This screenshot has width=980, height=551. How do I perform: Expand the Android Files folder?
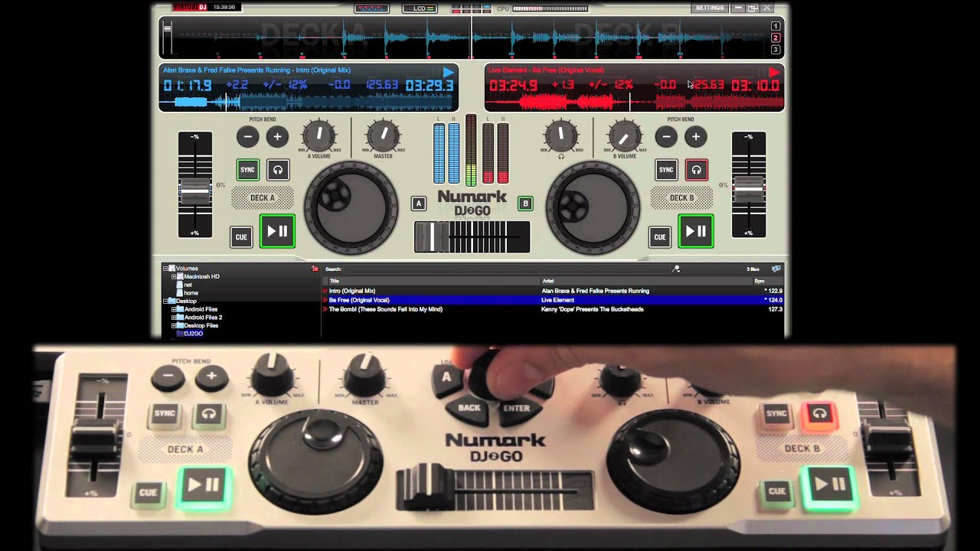tap(174, 309)
